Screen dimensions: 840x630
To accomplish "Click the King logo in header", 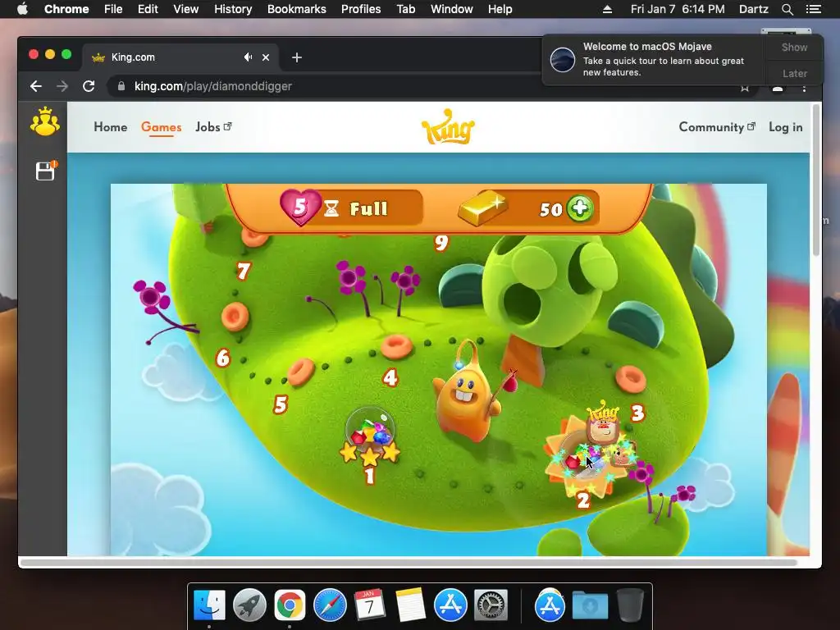I will tap(448, 126).
